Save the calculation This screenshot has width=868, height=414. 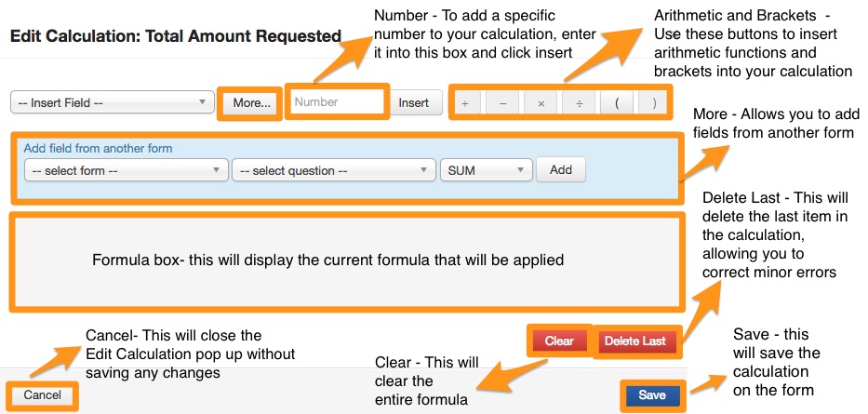click(652, 395)
